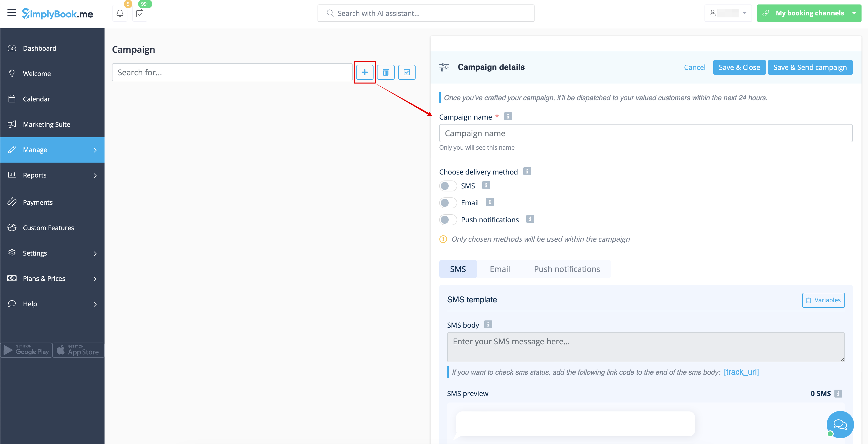Click the search magnifier icon
This screenshot has height=444, width=868.
pyautogui.click(x=330, y=13)
